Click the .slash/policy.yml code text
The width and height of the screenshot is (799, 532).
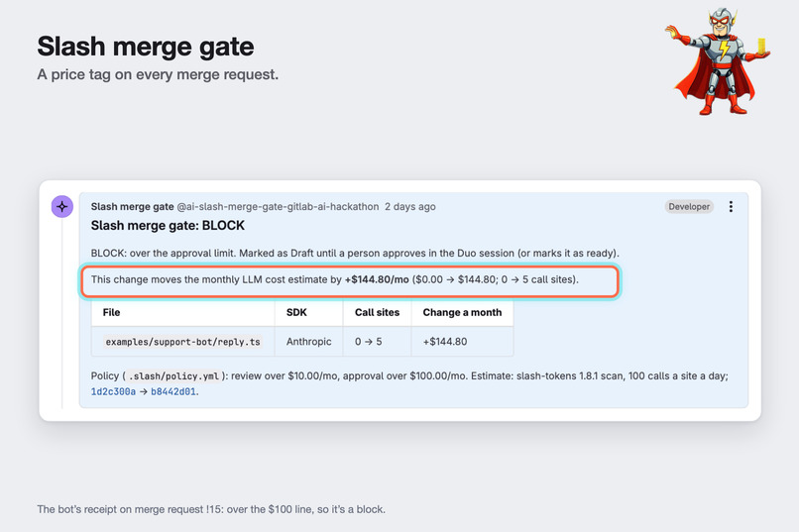[173, 376]
